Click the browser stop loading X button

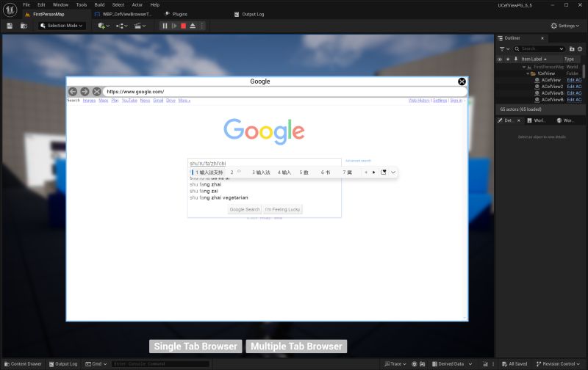point(97,91)
